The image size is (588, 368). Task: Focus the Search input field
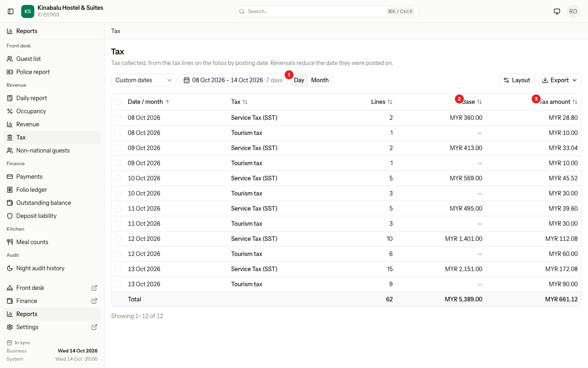(327, 11)
